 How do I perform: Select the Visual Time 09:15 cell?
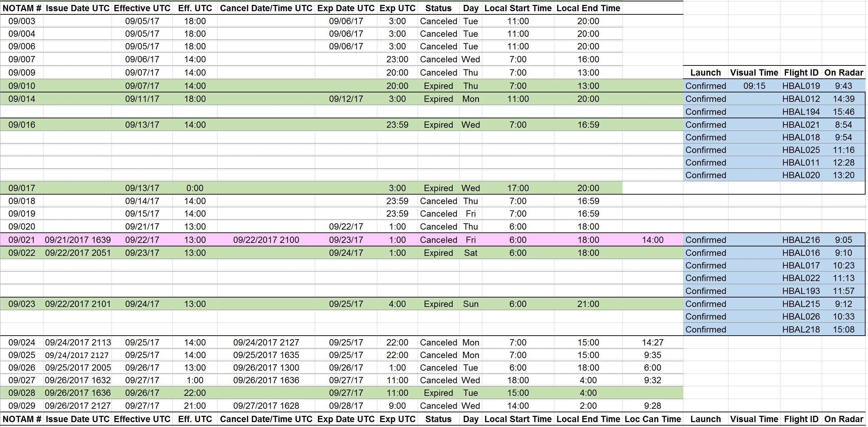click(754, 86)
